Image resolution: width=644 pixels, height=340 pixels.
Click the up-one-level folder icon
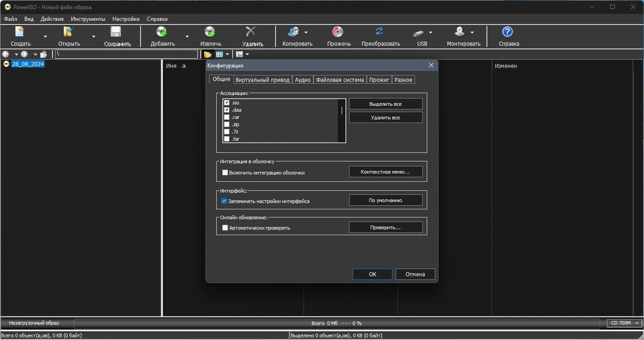pos(44,54)
